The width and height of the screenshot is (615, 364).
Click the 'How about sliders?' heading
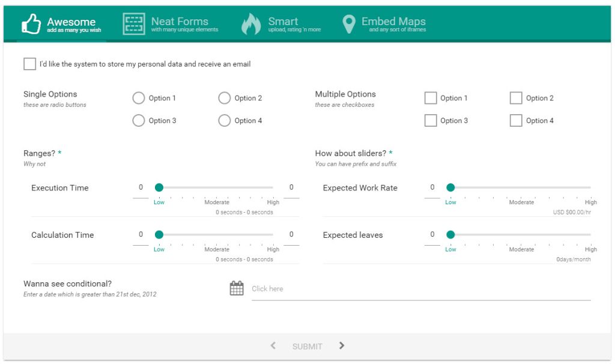tap(351, 153)
